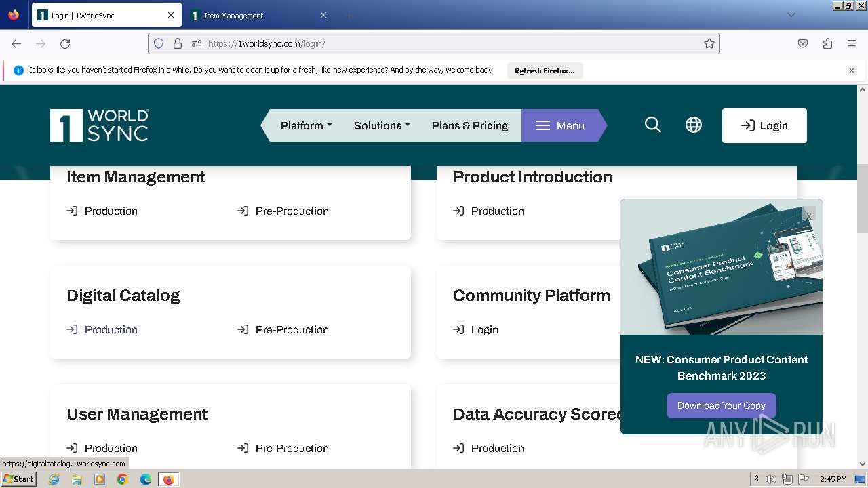Close the Item Management tab
The width and height of the screenshot is (868, 488).
[323, 15]
